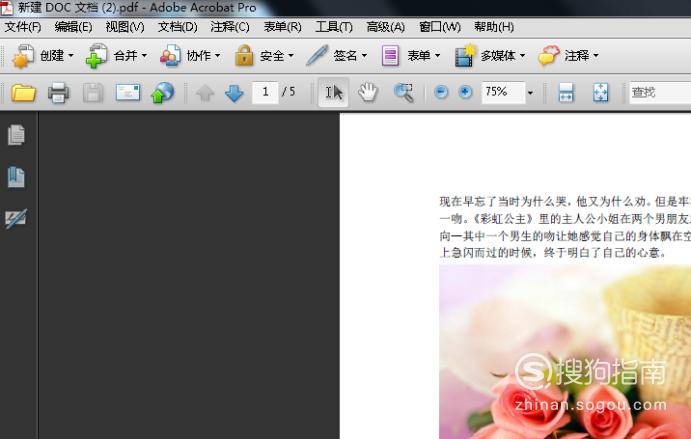
Task: Click the scrolling page view icon
Action: pyautogui.click(x=566, y=93)
